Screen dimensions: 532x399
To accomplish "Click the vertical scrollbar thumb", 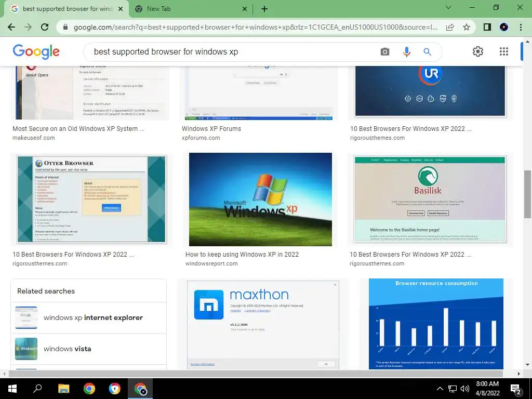I will (x=527, y=194).
